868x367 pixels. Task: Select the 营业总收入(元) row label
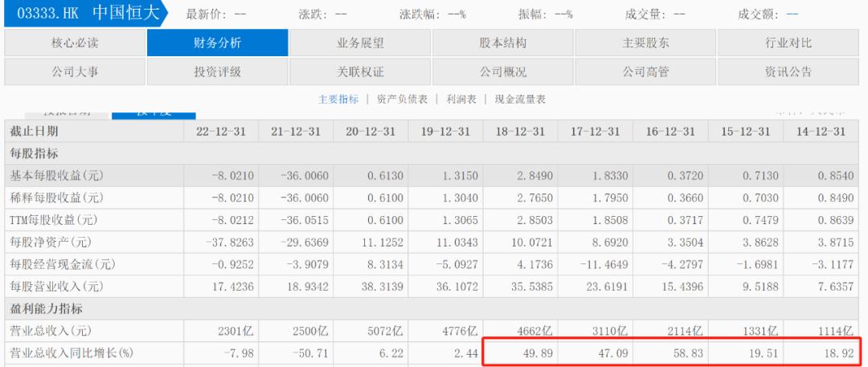point(51,331)
